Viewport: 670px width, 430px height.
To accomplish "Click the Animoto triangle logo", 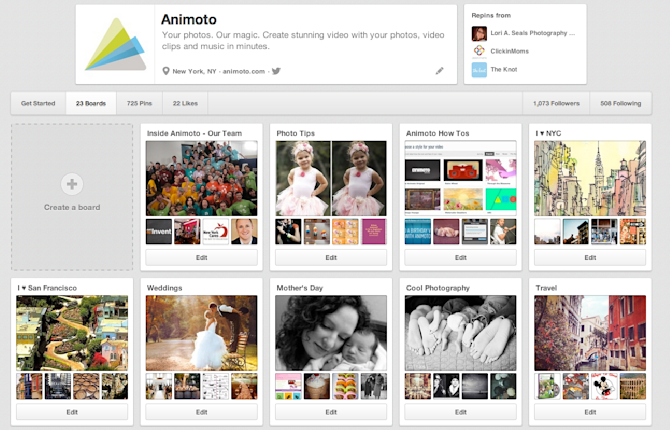I will coord(115,44).
